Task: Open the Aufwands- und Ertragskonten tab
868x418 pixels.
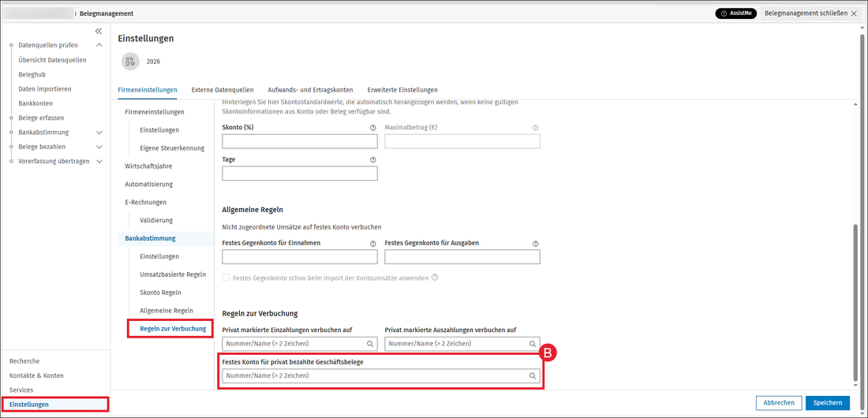Action: coord(310,89)
